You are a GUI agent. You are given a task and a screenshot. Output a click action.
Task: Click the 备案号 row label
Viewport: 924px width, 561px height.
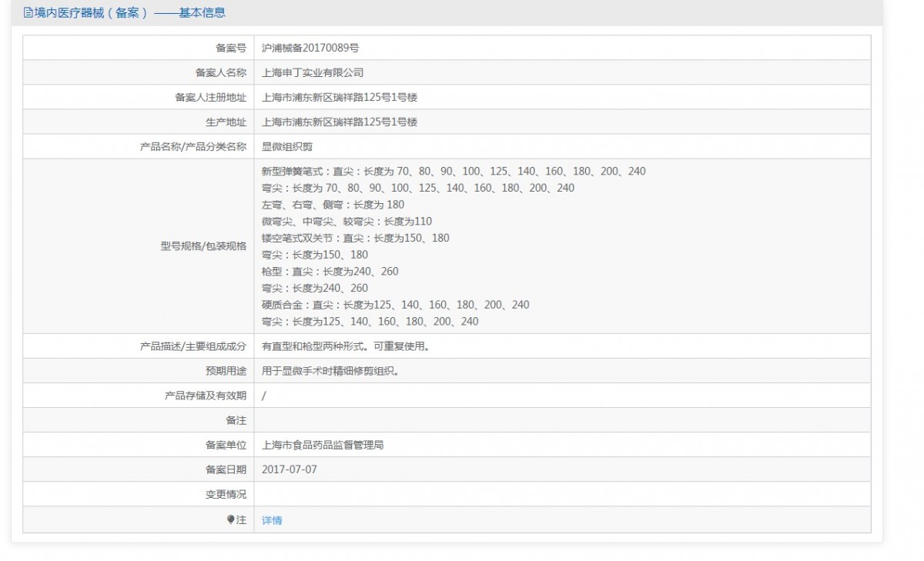[231, 48]
